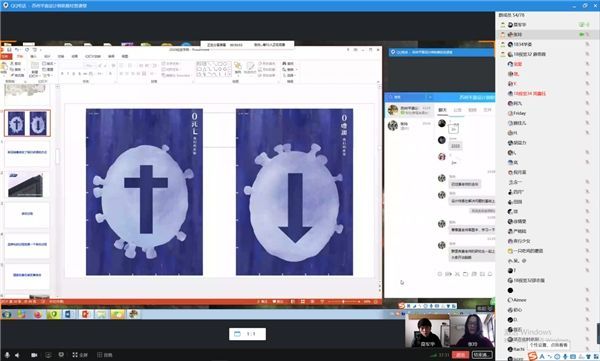The width and height of the screenshot is (600, 361).
Task: Click the Sogou input method S icon
Action: coord(532,356)
